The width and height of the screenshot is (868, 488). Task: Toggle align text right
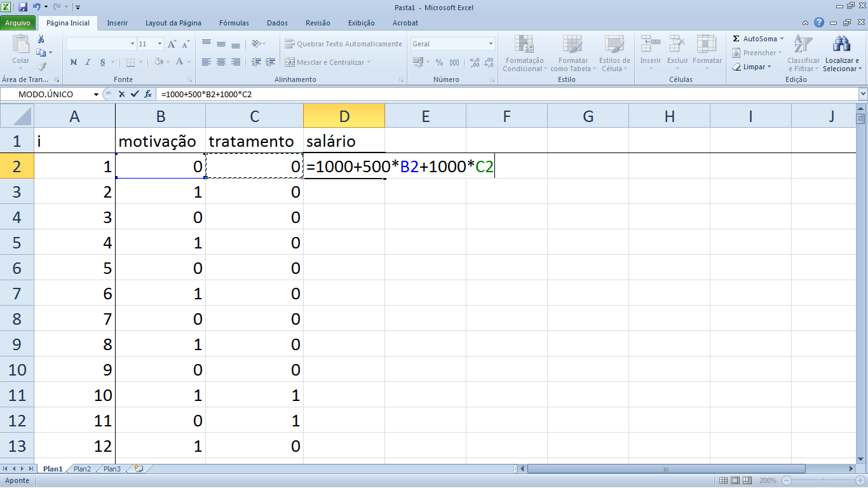pyautogui.click(x=236, y=62)
